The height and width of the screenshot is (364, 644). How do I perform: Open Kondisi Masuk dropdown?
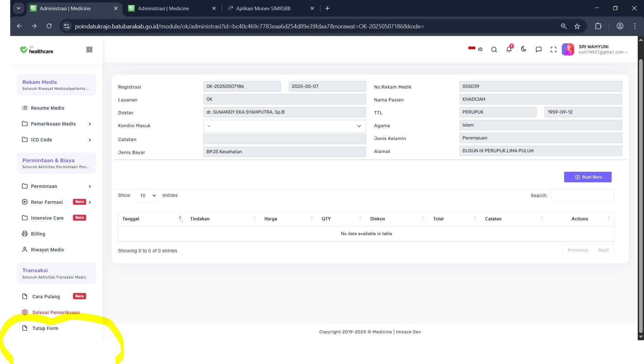point(284,126)
